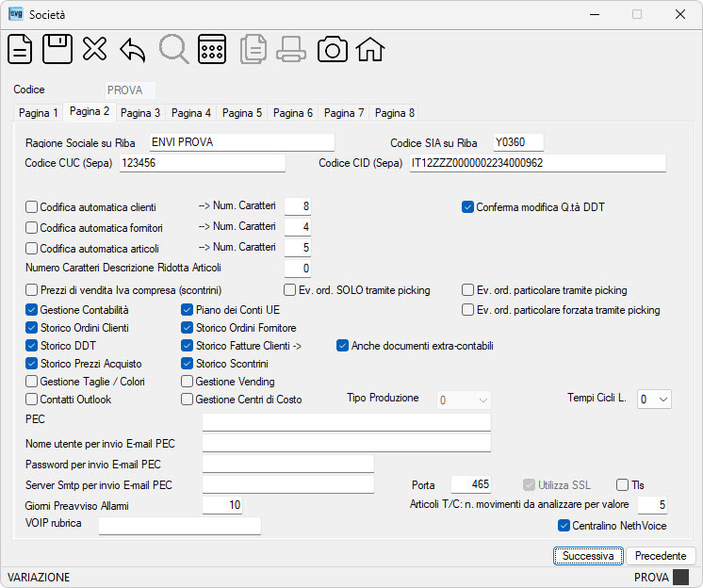Select the Pagina 6 tab

pyautogui.click(x=293, y=113)
